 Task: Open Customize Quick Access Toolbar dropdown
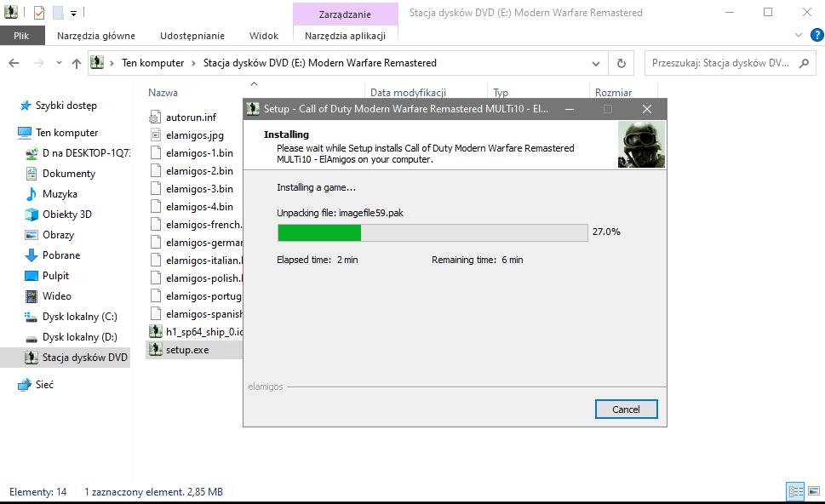coord(74,14)
